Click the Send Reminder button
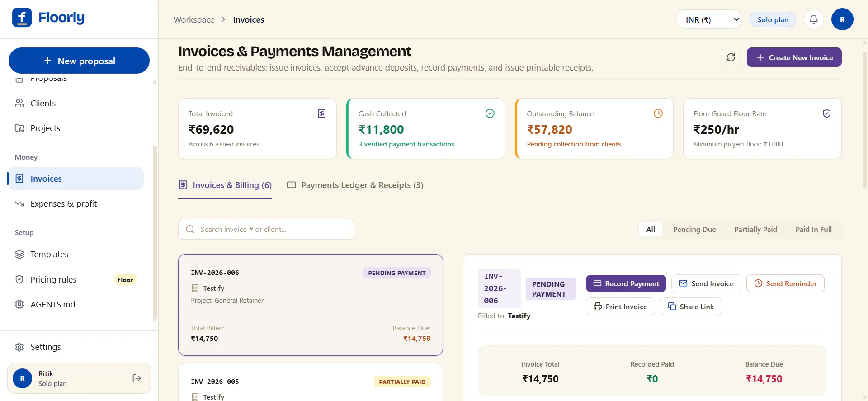Screen dimensions: 868x401 pos(785,283)
